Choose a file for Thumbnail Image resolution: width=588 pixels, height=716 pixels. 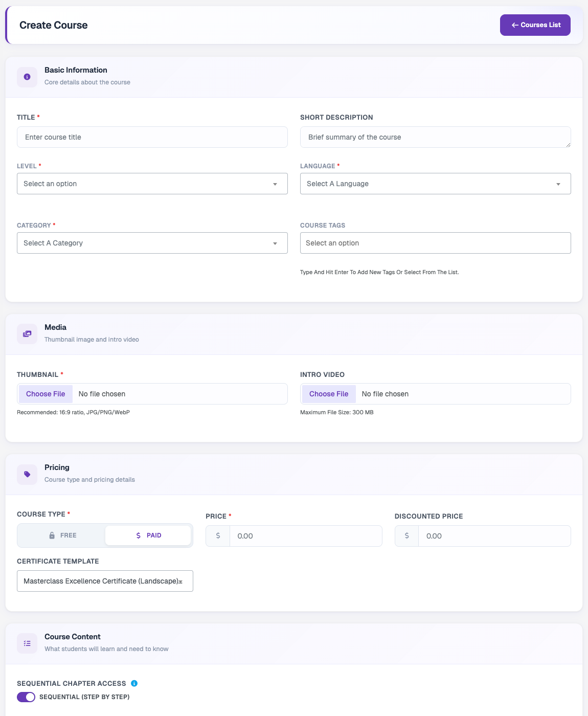coord(46,394)
